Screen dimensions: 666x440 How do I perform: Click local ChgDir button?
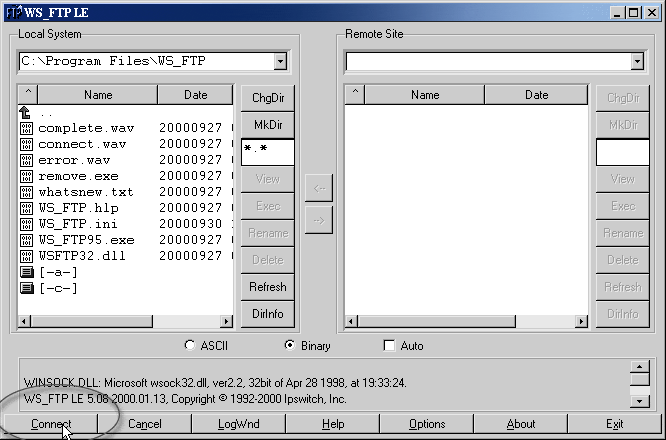268,98
